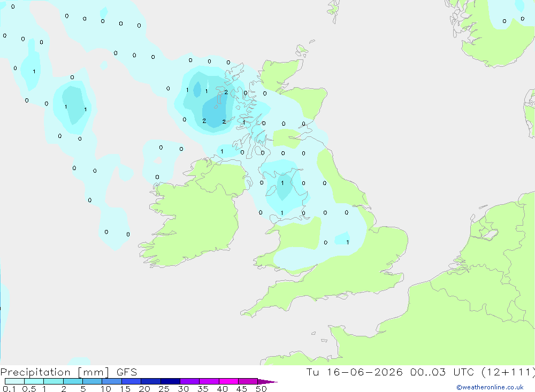Pick the 15–20 mm legend color swatch
Screen dimensions: 535x392
tap(132, 381)
